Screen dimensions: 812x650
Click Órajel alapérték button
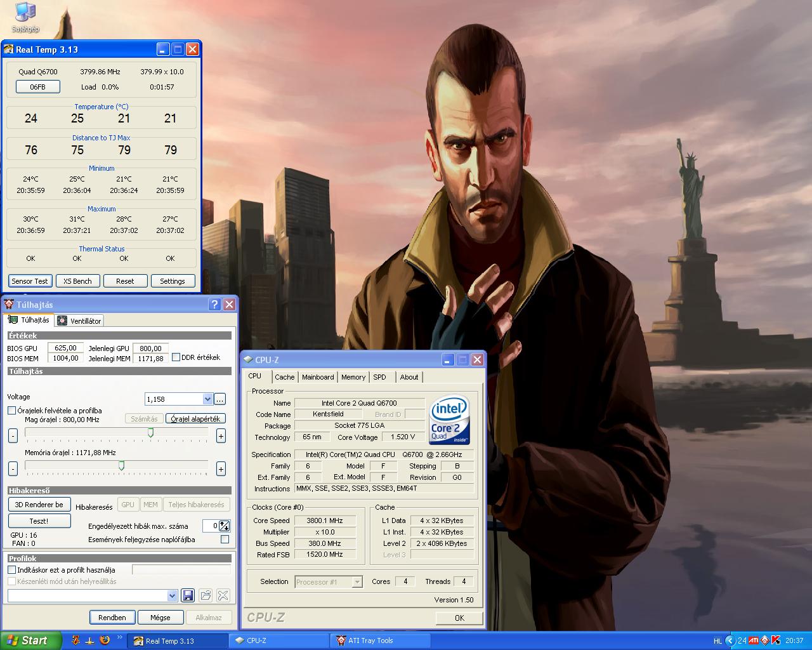[x=195, y=419]
